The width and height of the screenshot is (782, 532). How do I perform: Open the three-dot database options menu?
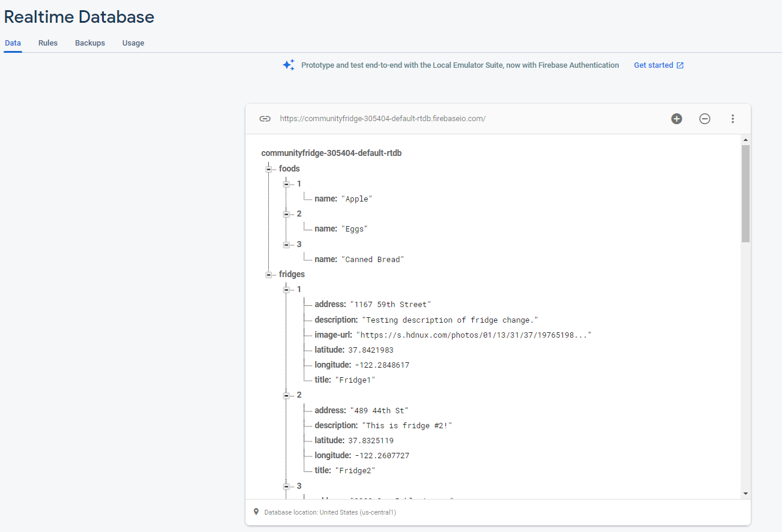[732, 119]
